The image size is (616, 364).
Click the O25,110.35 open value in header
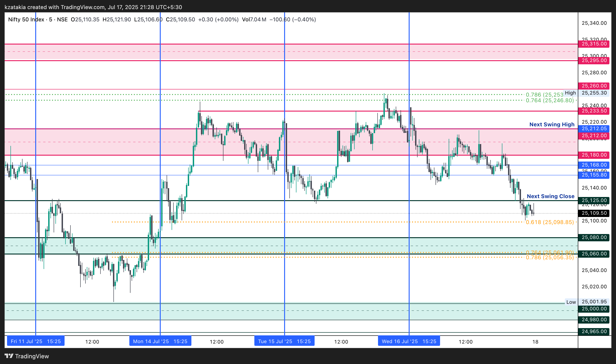(85, 19)
